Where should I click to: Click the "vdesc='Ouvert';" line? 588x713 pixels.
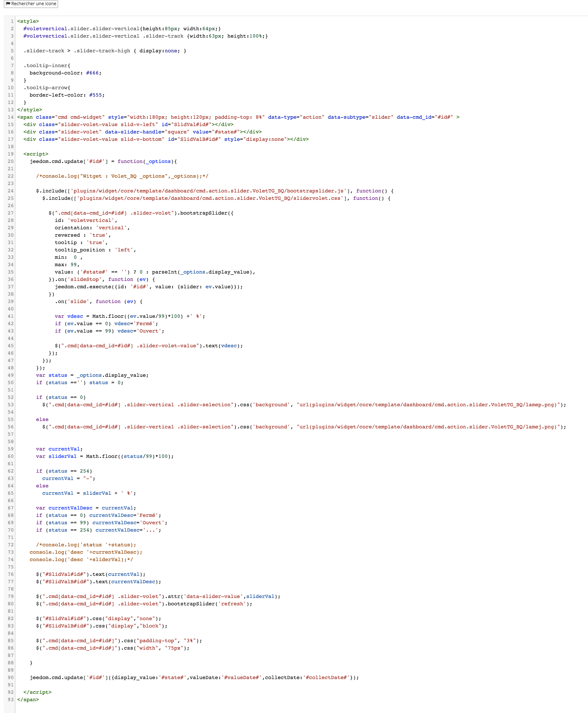pos(110,331)
